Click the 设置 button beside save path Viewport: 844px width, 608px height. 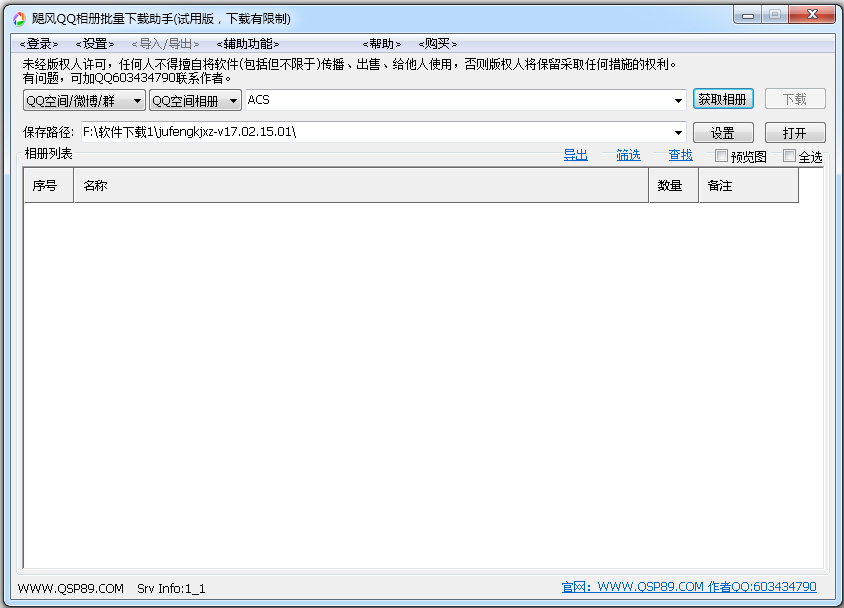tap(723, 133)
